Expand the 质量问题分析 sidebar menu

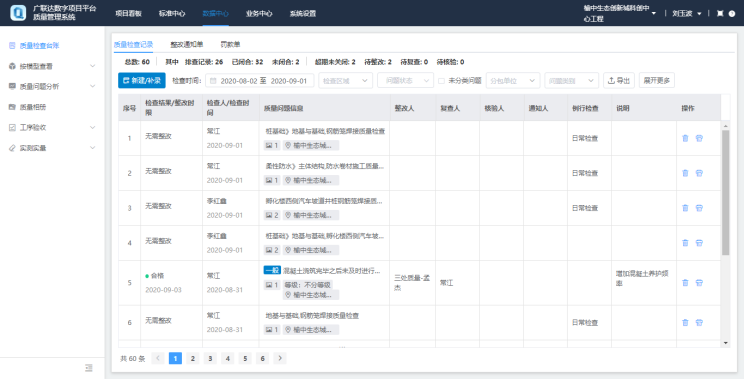tap(52, 86)
